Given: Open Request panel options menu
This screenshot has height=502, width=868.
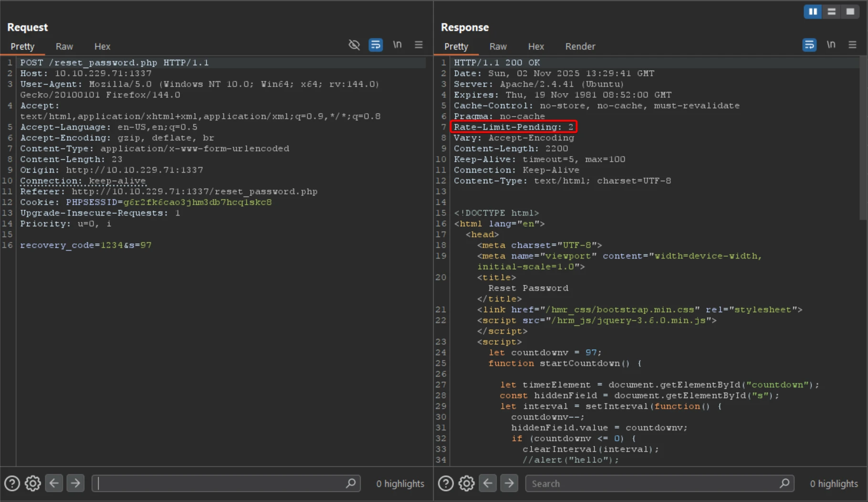Looking at the screenshot, I should coord(418,45).
